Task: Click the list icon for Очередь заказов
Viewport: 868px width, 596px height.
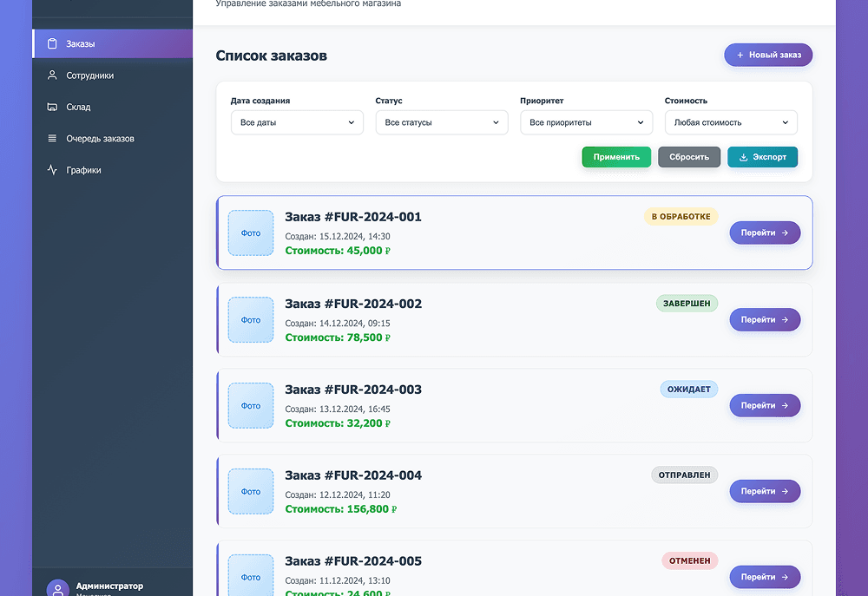Action: coord(52,139)
